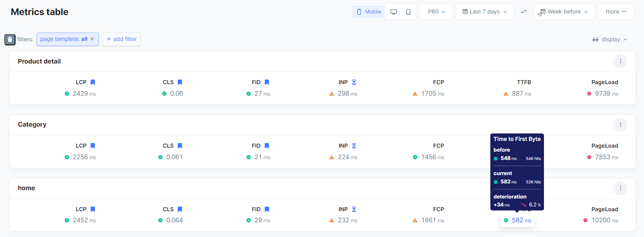Click the PageLoad value 10200 ms
Viewport: 644px width, 237px height.
pos(605,220)
